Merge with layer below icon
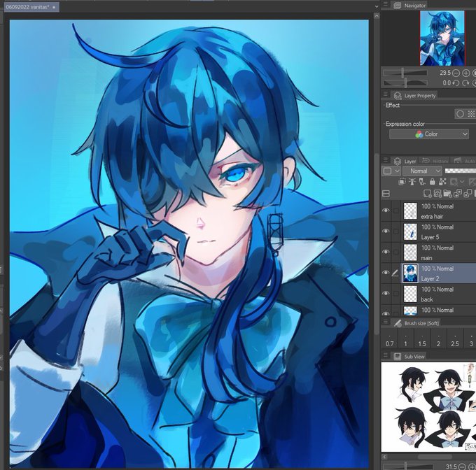 pyautogui.click(x=468, y=194)
